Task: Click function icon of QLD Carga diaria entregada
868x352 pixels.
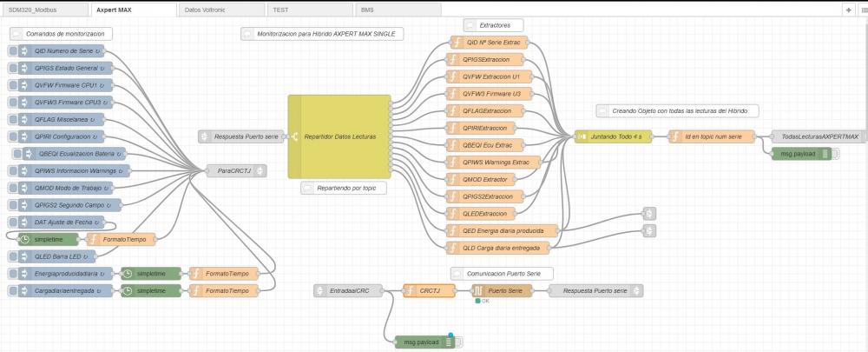Action: pos(451,248)
